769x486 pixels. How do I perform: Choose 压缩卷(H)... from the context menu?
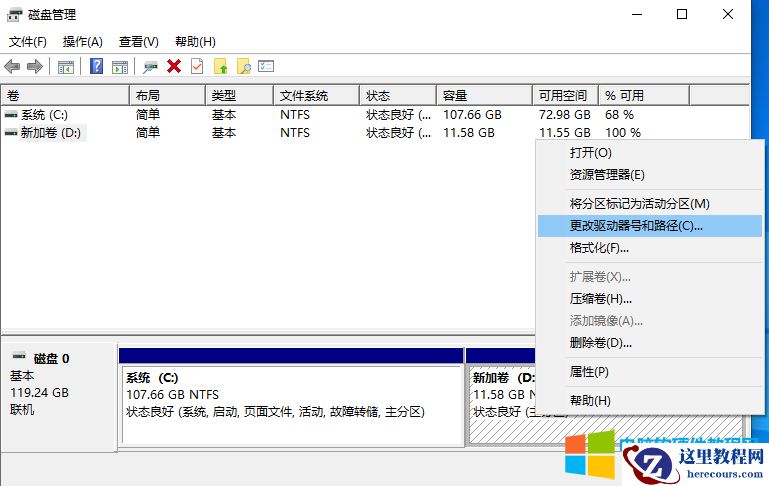coord(650,299)
